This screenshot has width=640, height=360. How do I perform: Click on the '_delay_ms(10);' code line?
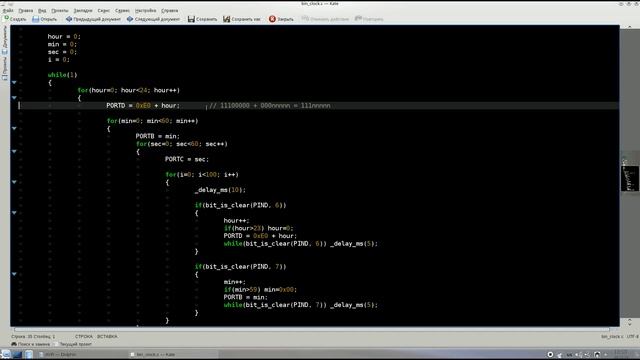[220, 190]
